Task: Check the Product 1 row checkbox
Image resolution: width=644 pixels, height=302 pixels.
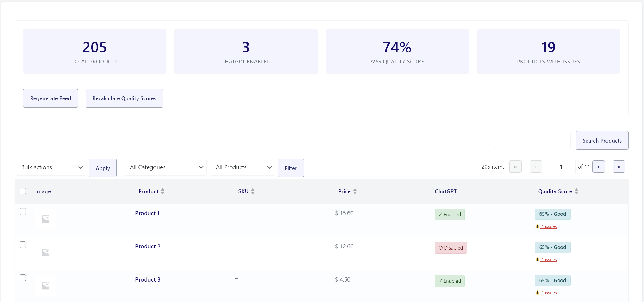Action: coord(23,212)
